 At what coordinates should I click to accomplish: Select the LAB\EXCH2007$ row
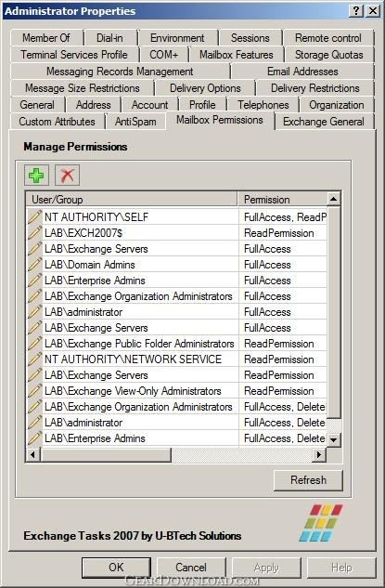pos(177,232)
